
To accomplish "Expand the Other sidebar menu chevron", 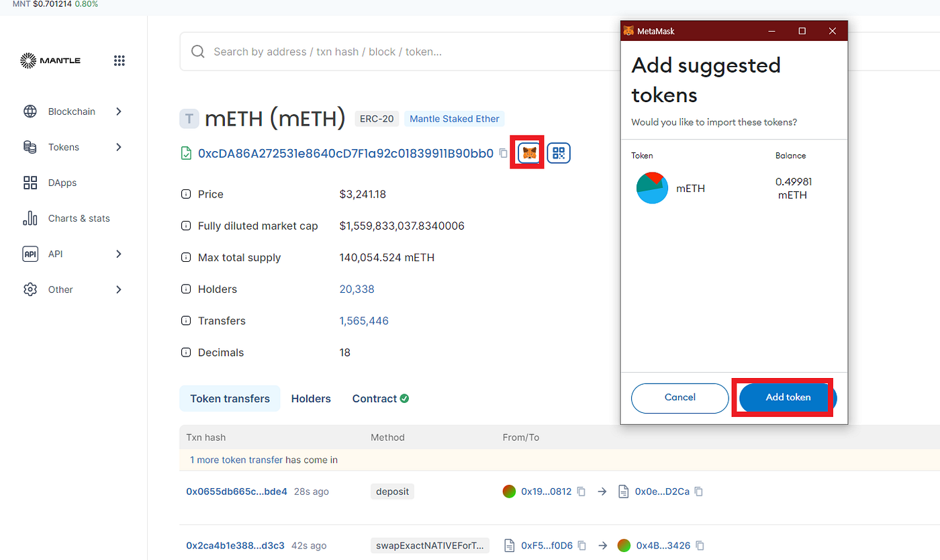I will (119, 289).
